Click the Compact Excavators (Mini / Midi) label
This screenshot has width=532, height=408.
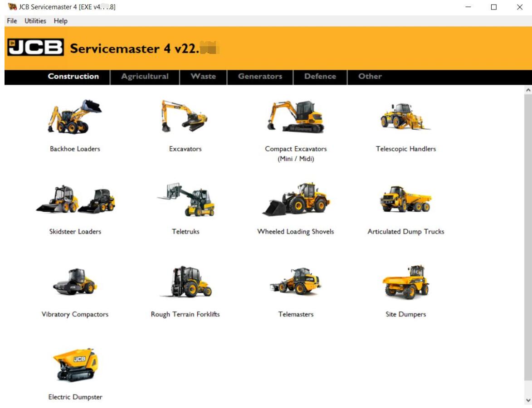296,154
